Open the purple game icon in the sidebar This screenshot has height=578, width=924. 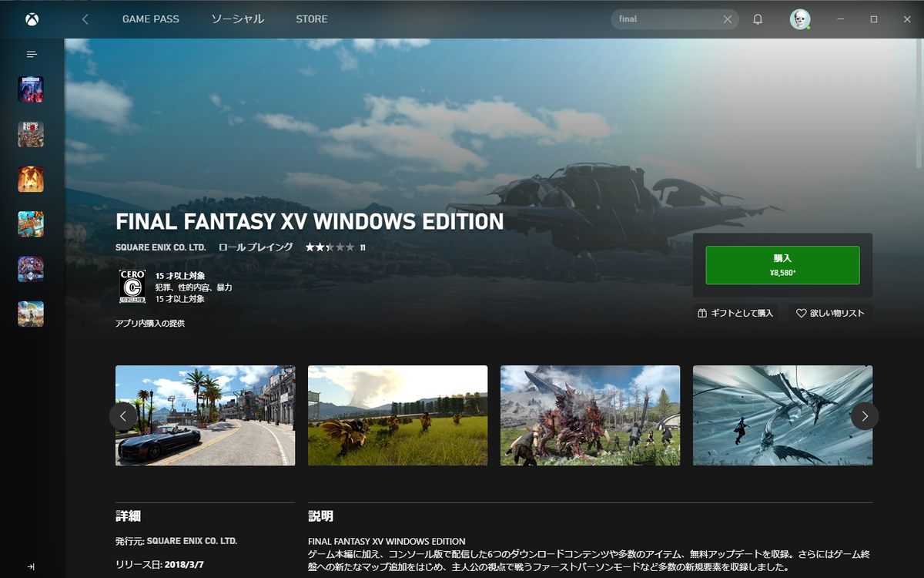point(31,269)
